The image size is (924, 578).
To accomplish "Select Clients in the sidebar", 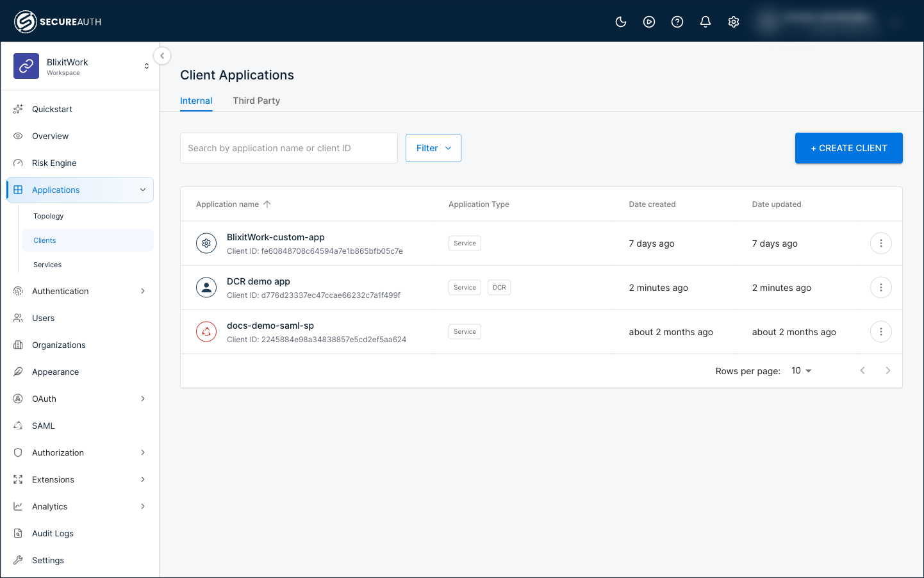I will pos(87,240).
